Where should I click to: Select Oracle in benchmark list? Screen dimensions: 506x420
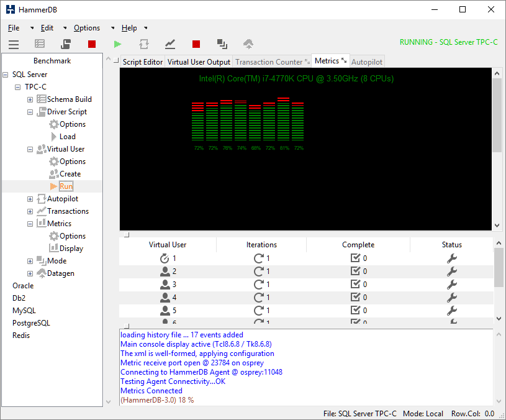[23, 286]
